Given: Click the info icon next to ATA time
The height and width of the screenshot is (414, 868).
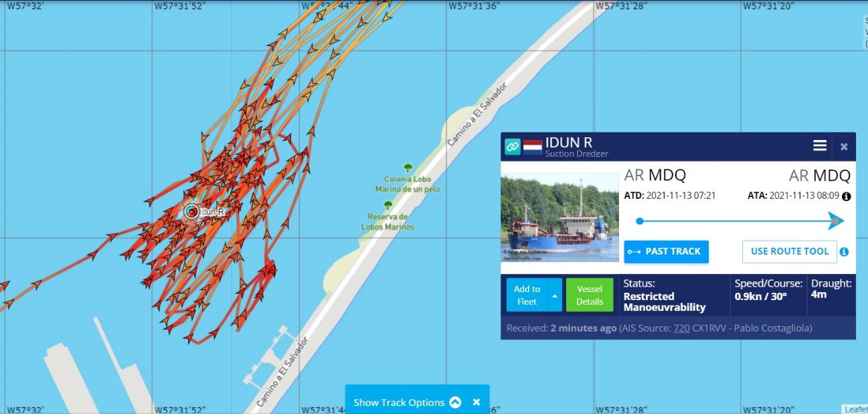Looking at the screenshot, I should [x=846, y=196].
